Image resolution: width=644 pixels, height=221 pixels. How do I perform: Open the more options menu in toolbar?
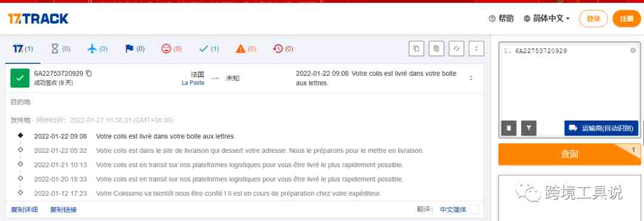476,48
